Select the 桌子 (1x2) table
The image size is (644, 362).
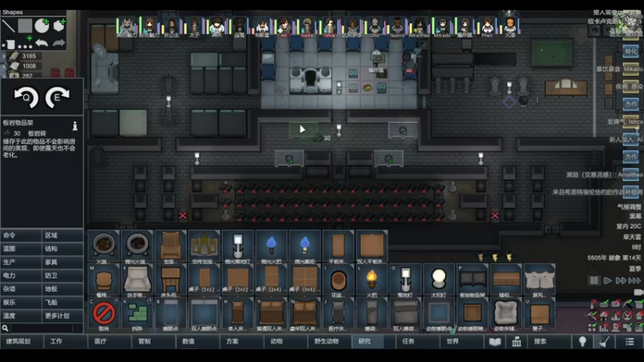coord(204,281)
